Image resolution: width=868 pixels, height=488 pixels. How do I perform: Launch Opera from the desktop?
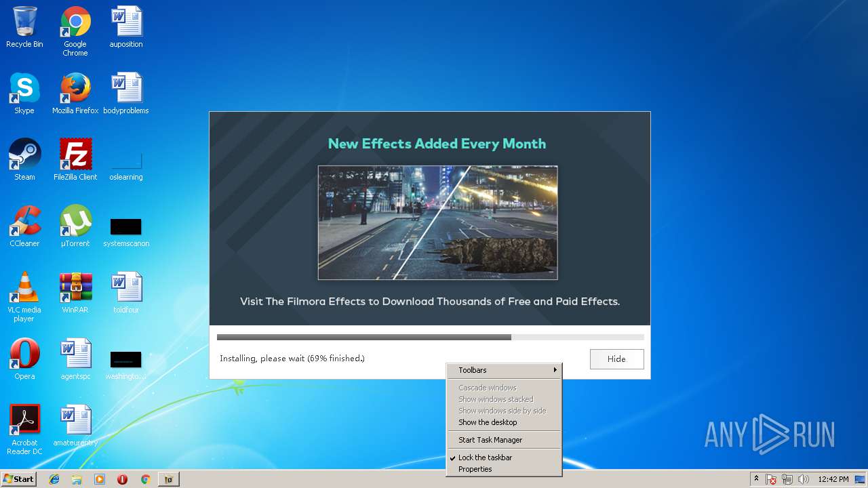[24, 360]
